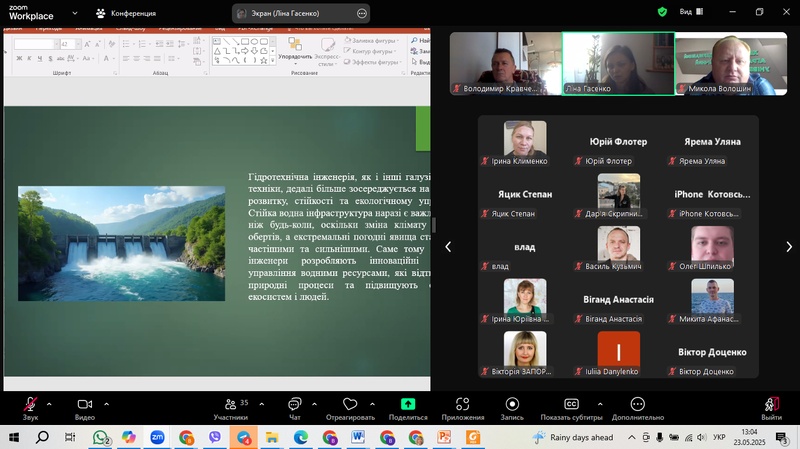Leave the meeting with Выйти
The image size is (800, 449).
(771, 409)
